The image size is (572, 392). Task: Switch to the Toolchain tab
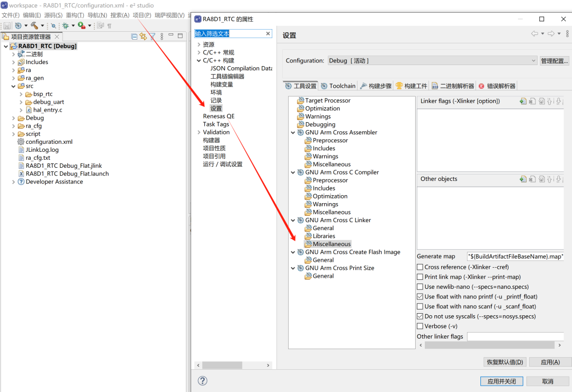click(338, 85)
